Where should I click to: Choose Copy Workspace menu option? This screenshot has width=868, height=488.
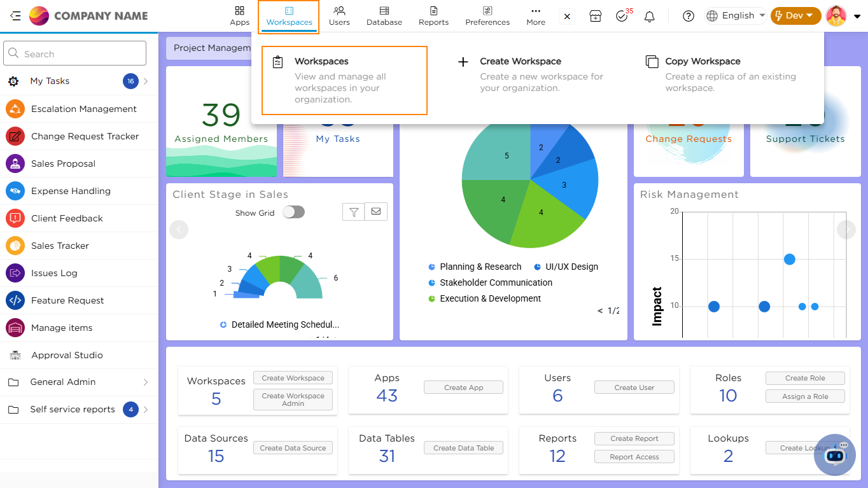[x=703, y=62]
